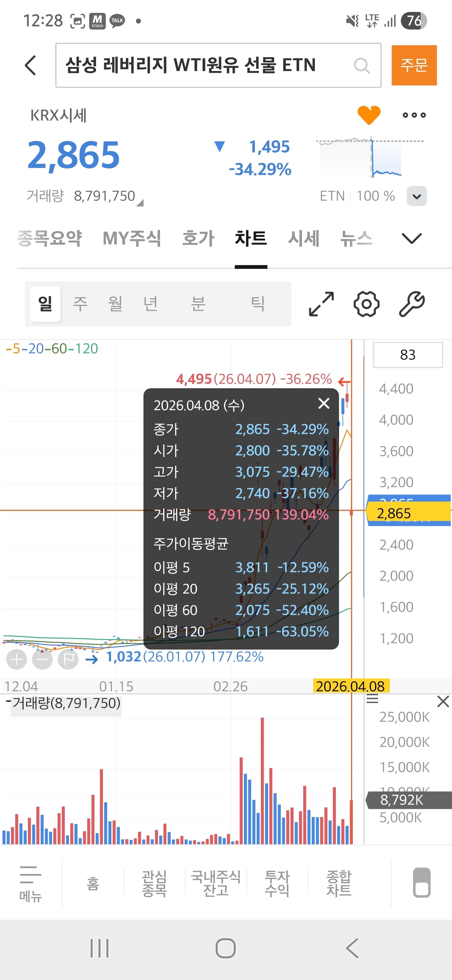Open the 메뉴 hamburger menu

(x=30, y=884)
